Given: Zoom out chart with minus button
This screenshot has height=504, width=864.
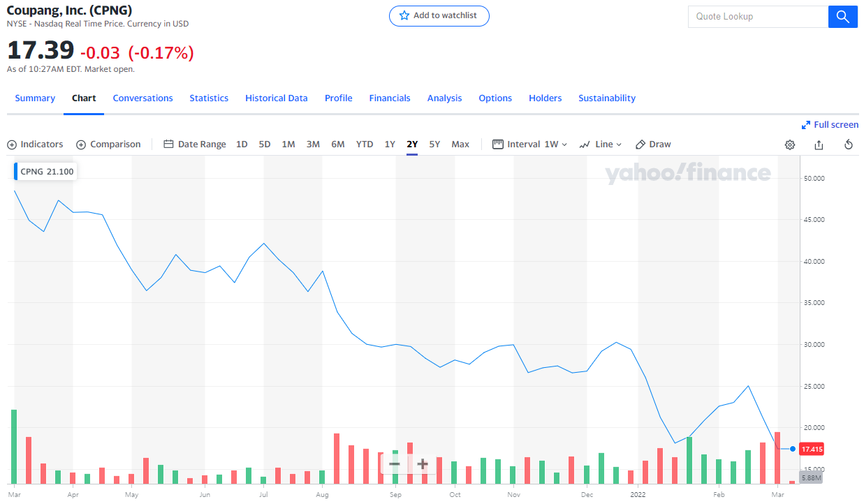Looking at the screenshot, I should click(x=395, y=464).
